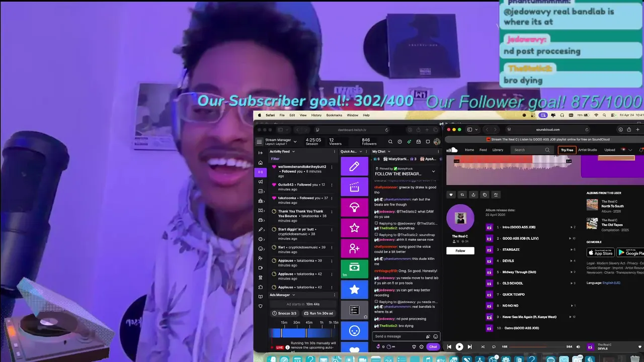Collapse the Twitch sidebar with arrow icon
Viewport: 644px width, 362px height.
pyautogui.click(x=260, y=152)
